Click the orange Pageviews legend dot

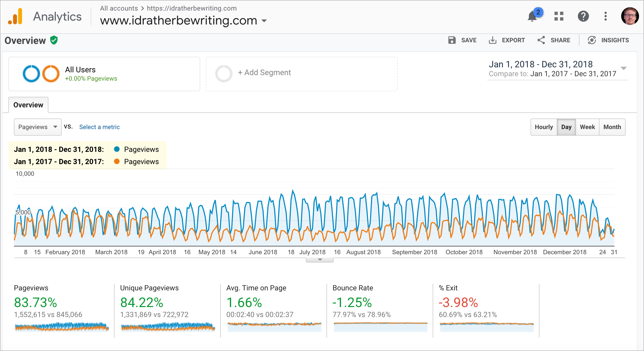click(117, 161)
